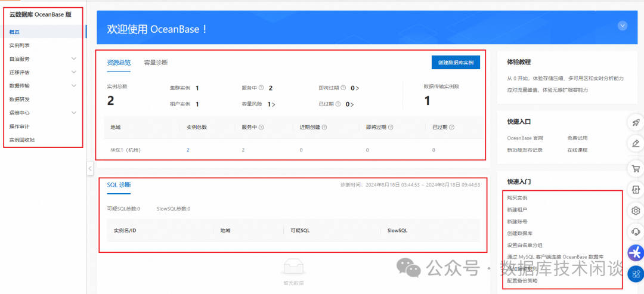
Task: Open the 在线课程 link
Action: click(x=577, y=150)
